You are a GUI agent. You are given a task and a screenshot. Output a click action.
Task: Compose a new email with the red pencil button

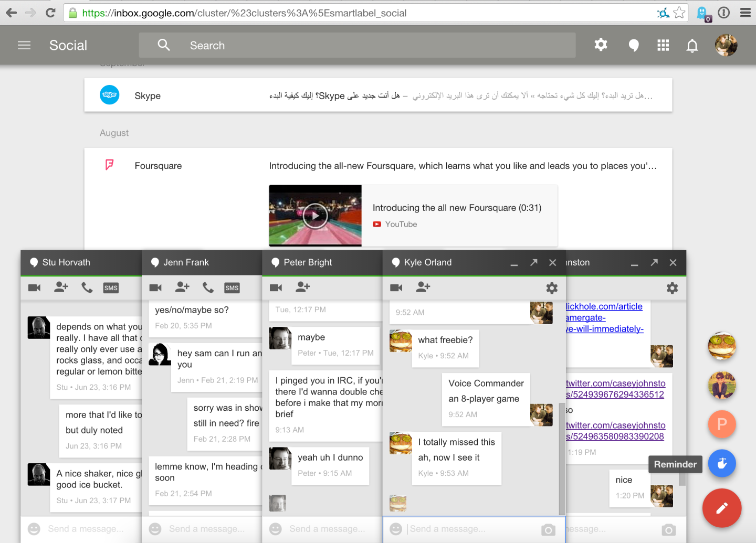722,508
